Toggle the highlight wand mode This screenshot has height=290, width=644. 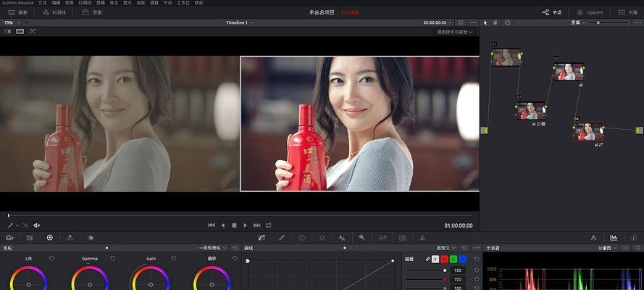(32, 31)
